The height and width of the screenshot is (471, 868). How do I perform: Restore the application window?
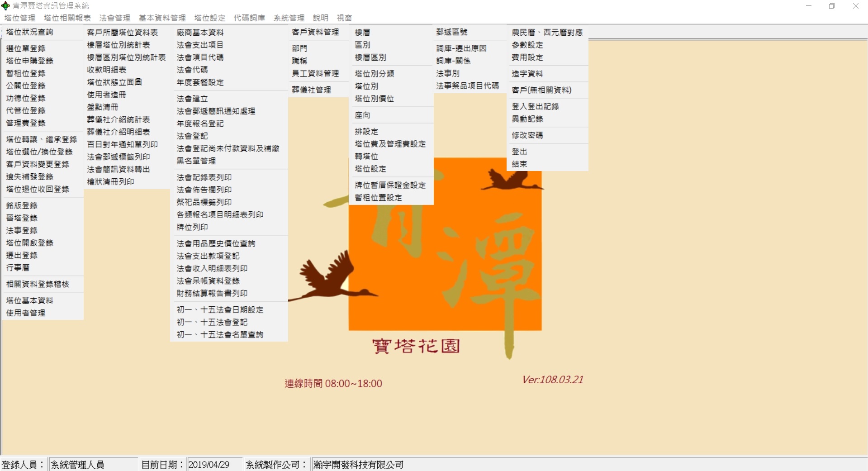(831, 6)
